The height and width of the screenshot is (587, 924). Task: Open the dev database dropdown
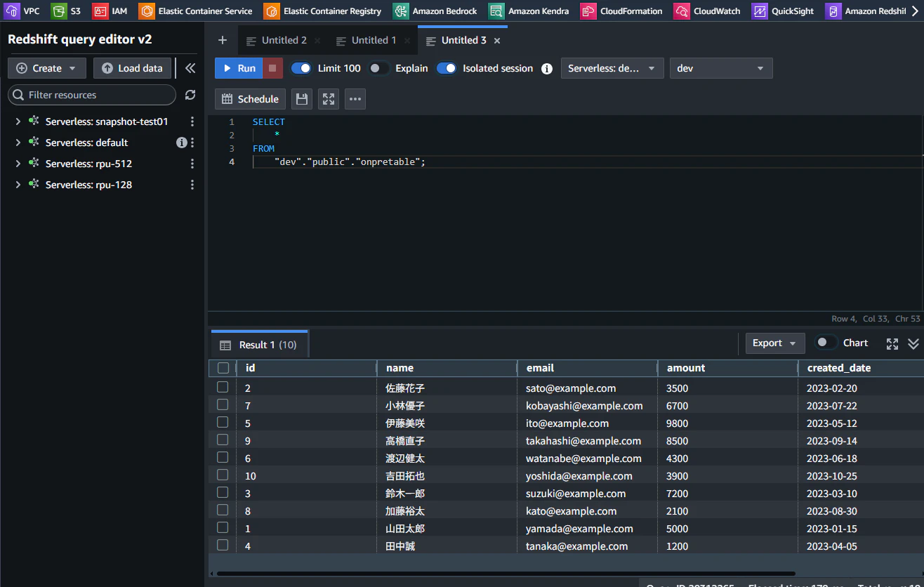[x=721, y=68]
